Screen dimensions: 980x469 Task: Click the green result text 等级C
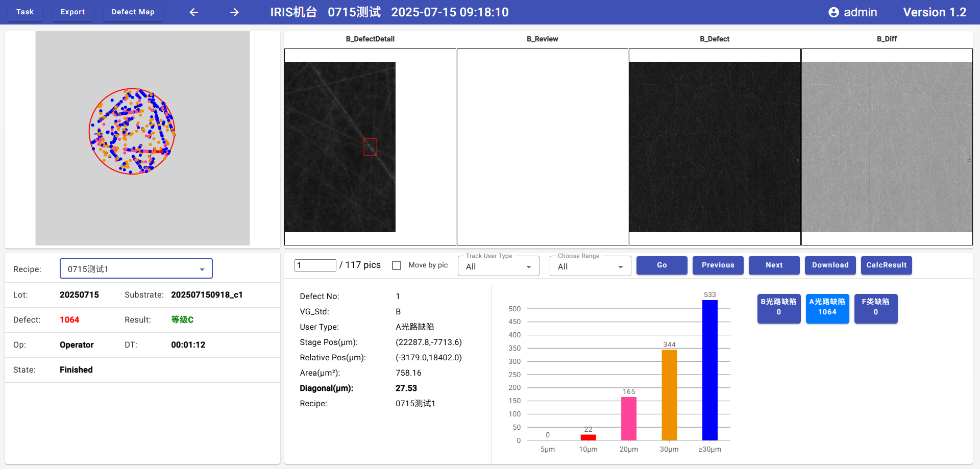click(x=182, y=320)
